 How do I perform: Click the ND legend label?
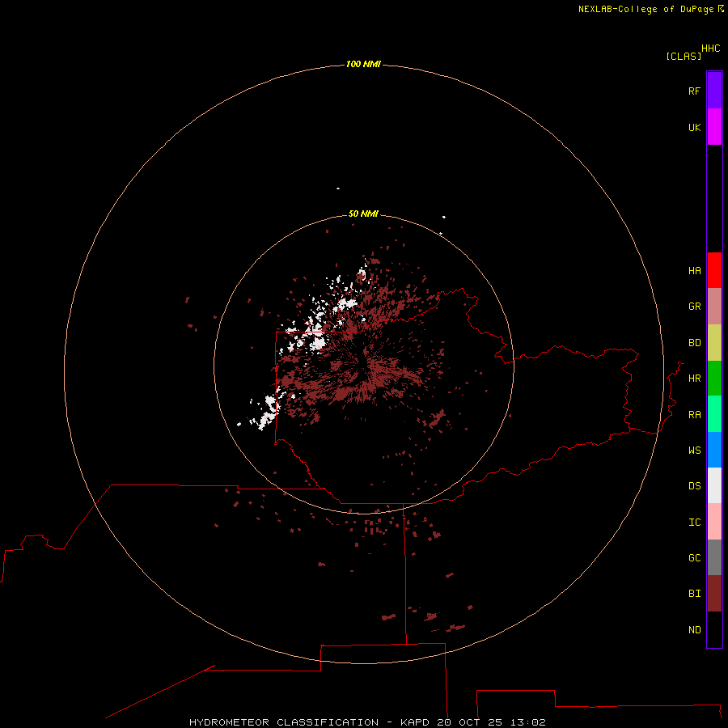click(694, 630)
